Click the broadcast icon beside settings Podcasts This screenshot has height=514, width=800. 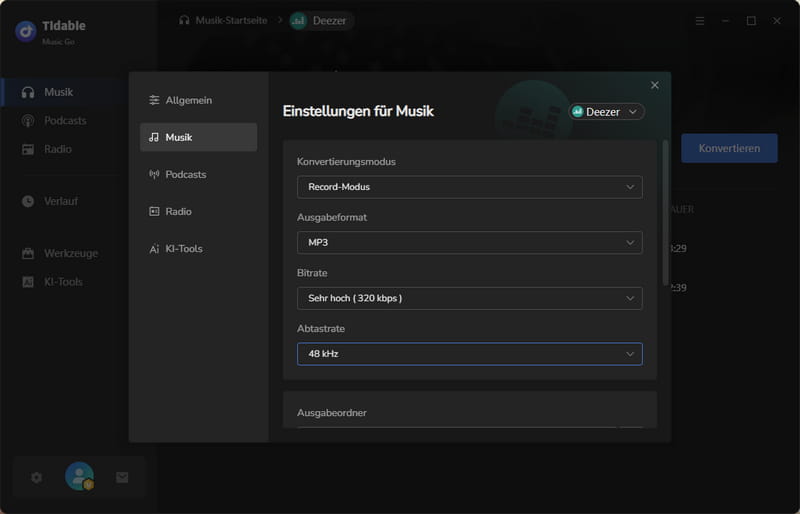[154, 175]
